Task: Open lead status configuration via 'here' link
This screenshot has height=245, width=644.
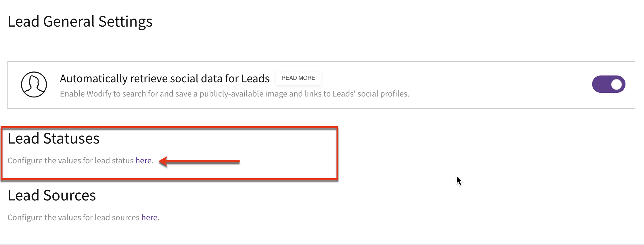Action: pos(144,160)
